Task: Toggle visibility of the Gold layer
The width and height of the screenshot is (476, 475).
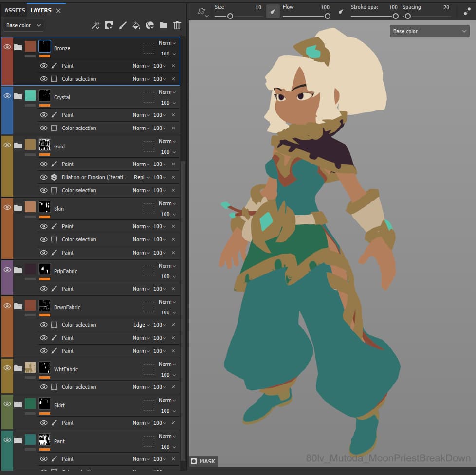Action: (7, 146)
